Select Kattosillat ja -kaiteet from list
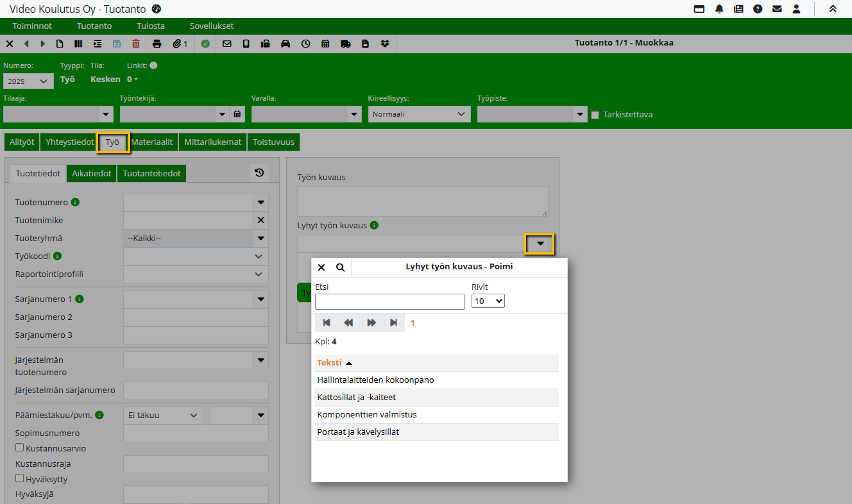Image resolution: width=852 pixels, height=504 pixels. (357, 398)
